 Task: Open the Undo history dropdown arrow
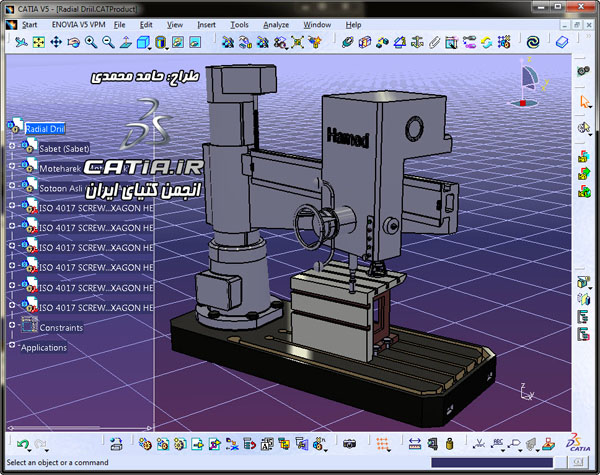tap(29, 451)
